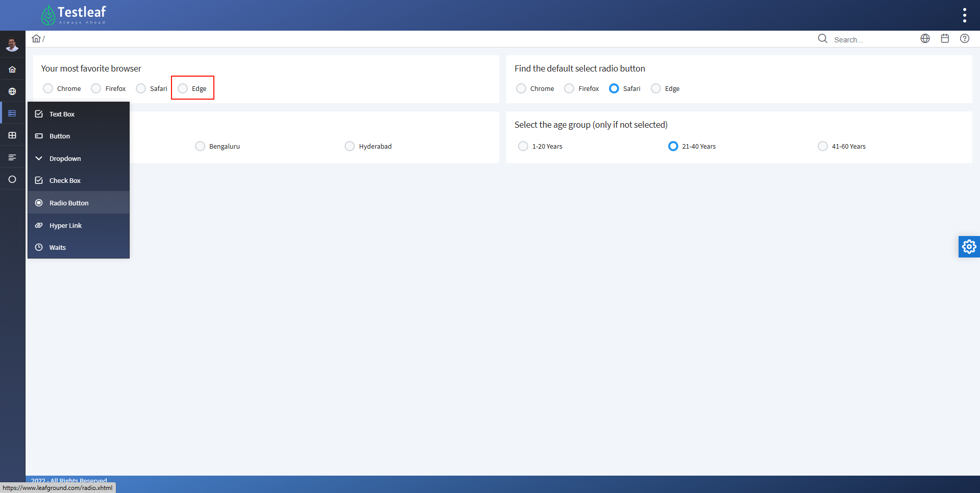Select Hyderabad radio button
The image size is (980, 493).
click(350, 146)
